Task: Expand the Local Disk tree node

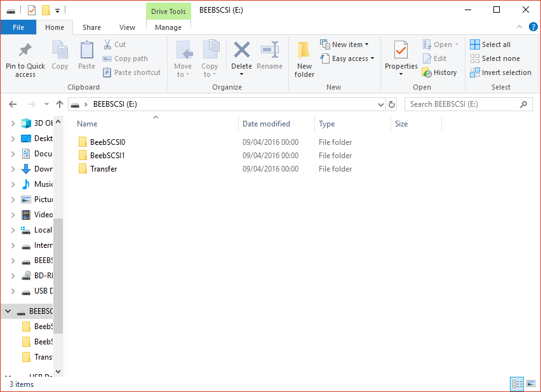Action: tap(13, 230)
